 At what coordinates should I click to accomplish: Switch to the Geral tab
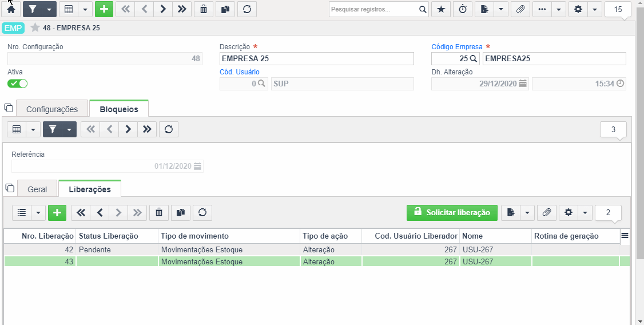37,189
